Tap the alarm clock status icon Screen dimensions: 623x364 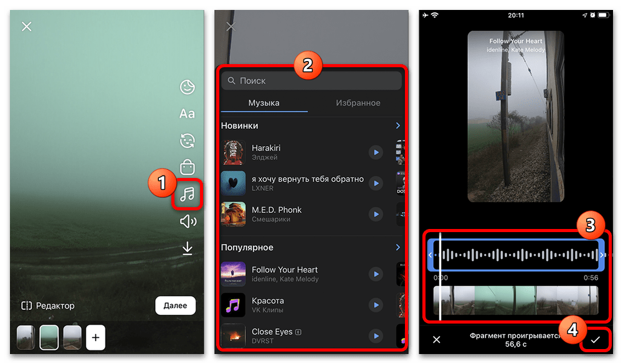tap(592, 15)
